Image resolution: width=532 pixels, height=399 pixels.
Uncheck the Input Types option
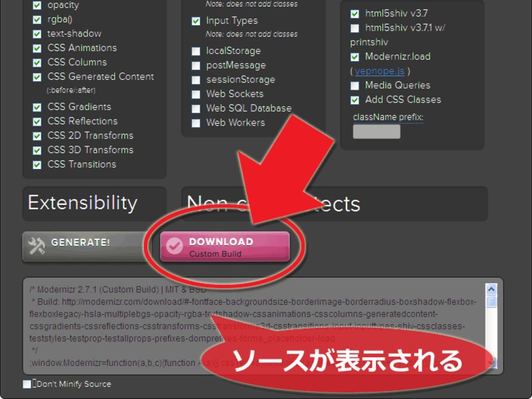pyautogui.click(x=196, y=21)
